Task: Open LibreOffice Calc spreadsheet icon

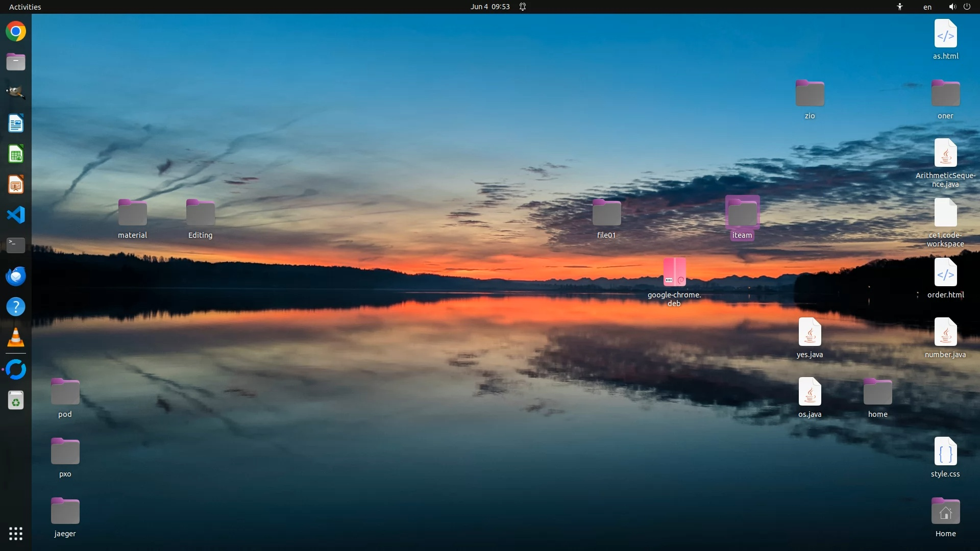Action: click(x=16, y=154)
